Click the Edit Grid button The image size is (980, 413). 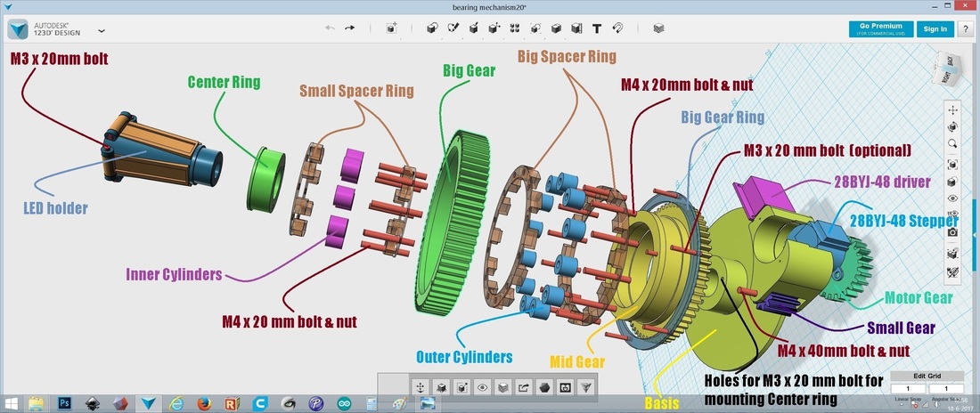[927, 376]
